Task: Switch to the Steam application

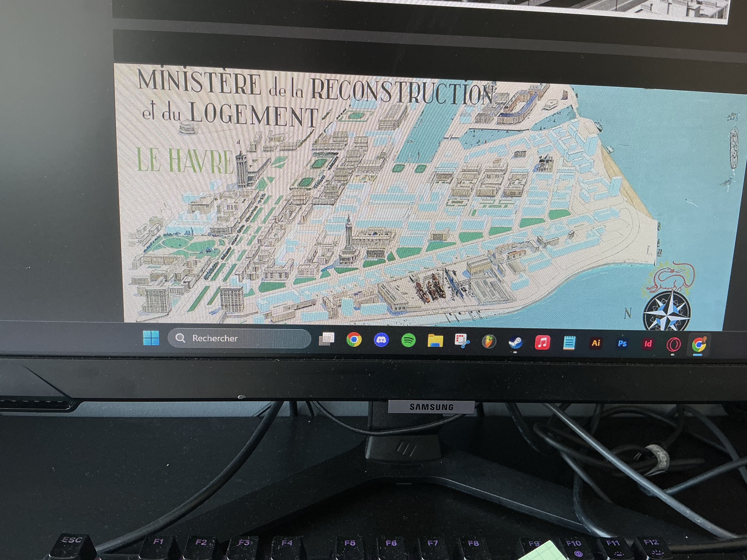Action: point(515,342)
